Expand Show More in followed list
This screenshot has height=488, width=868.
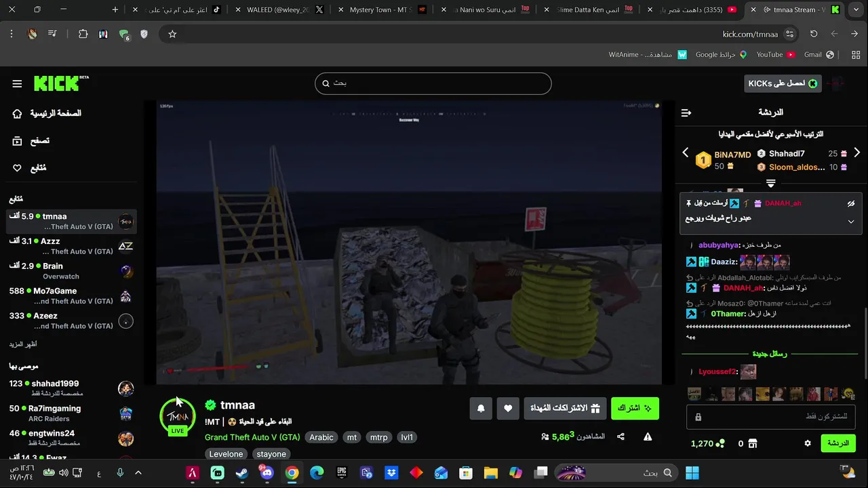pos(23,344)
